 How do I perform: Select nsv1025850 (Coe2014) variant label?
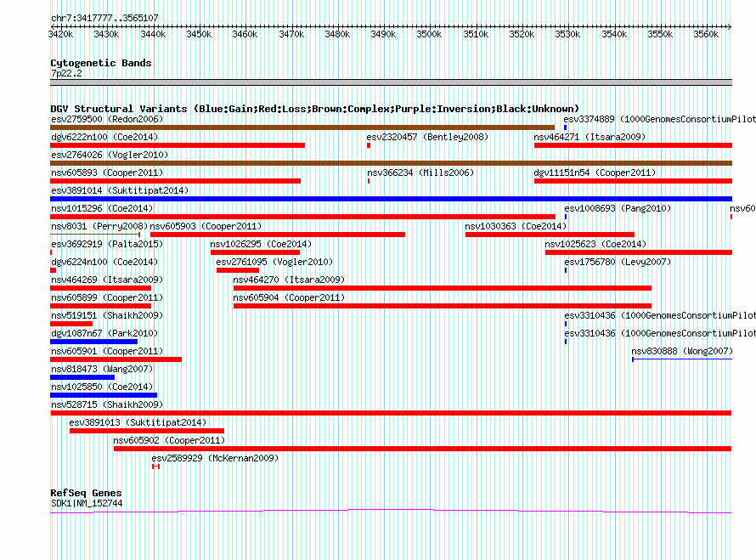[x=102, y=387]
